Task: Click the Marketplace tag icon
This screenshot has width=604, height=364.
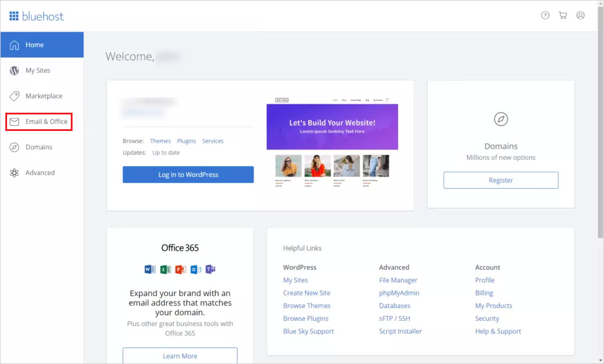Action: click(x=14, y=96)
